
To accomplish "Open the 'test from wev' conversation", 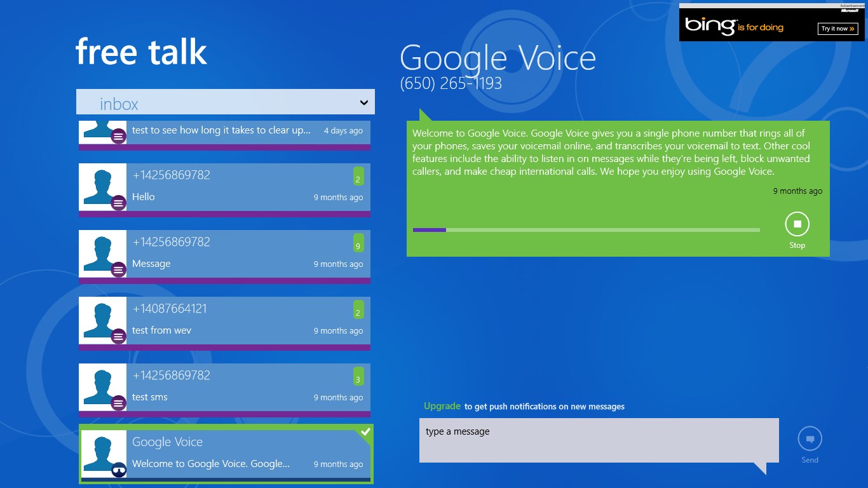I will coord(224,323).
